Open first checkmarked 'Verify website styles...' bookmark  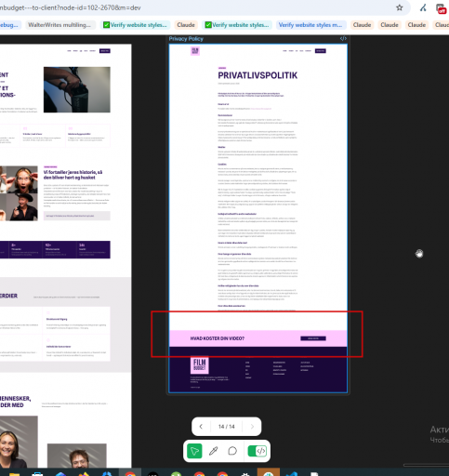pos(136,25)
